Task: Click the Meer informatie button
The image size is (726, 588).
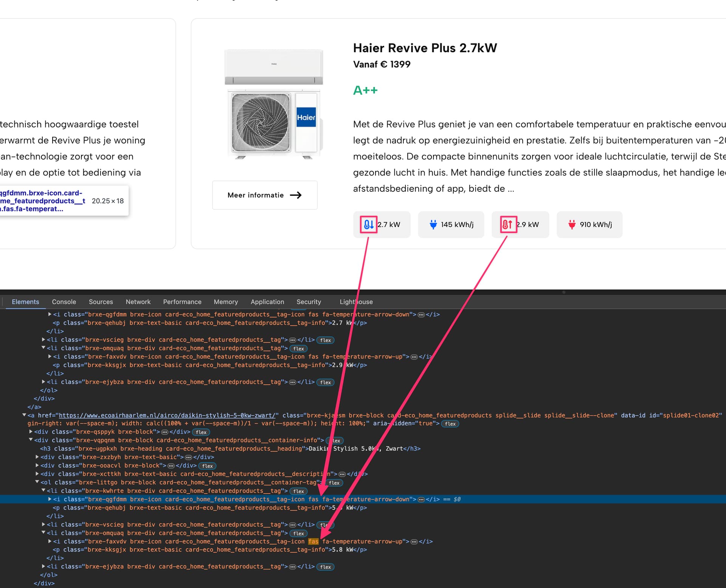Action: (265, 195)
